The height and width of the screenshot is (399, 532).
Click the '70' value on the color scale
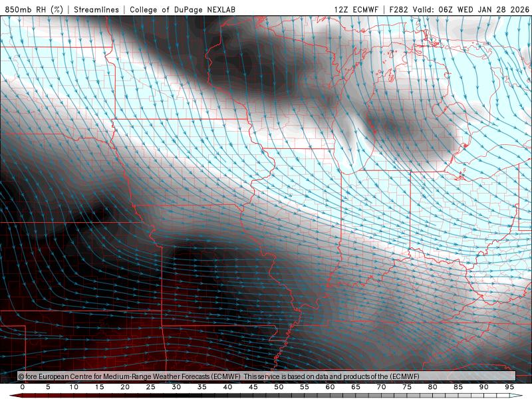(381, 387)
